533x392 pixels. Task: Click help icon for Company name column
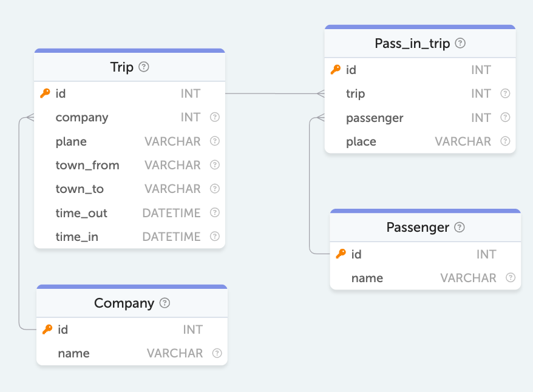217,353
